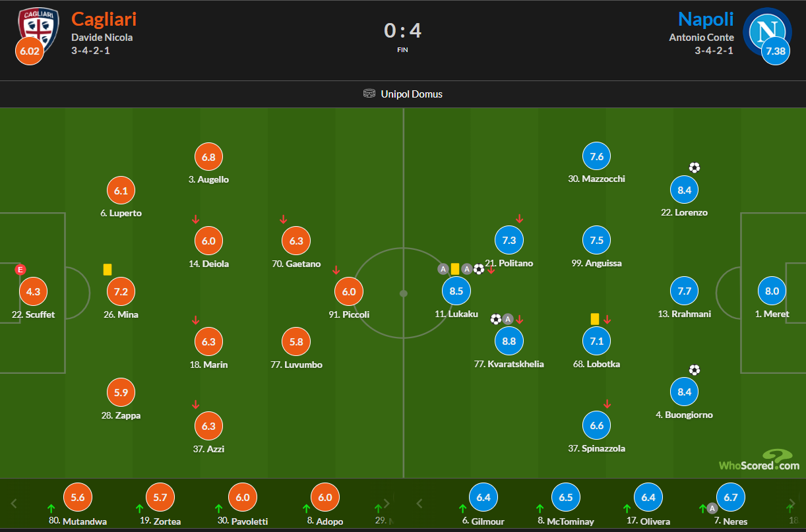Click Cagliari's 6.02 team rating badge
This screenshot has height=532, width=806.
[29, 51]
